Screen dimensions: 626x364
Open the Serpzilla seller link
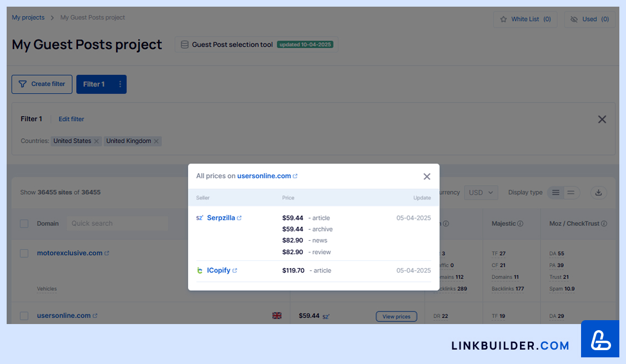[221, 218]
